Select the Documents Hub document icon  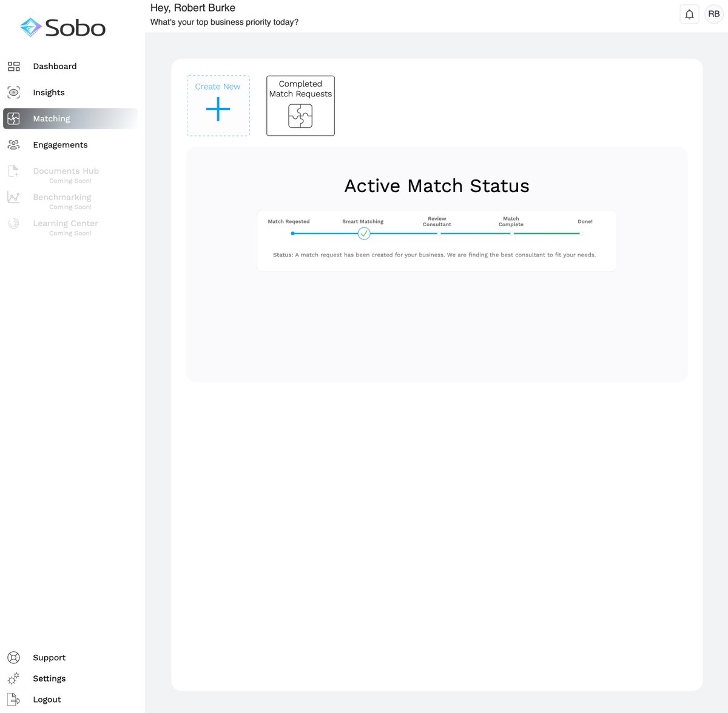click(x=14, y=171)
